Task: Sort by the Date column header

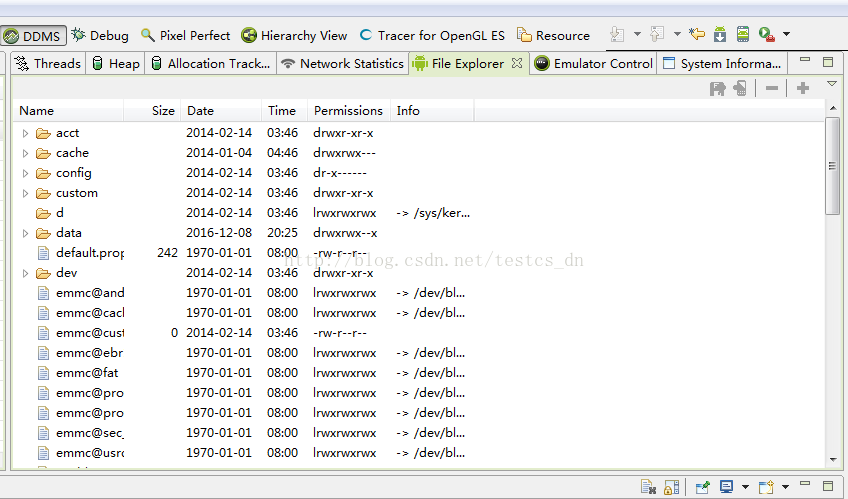Action: tap(221, 111)
